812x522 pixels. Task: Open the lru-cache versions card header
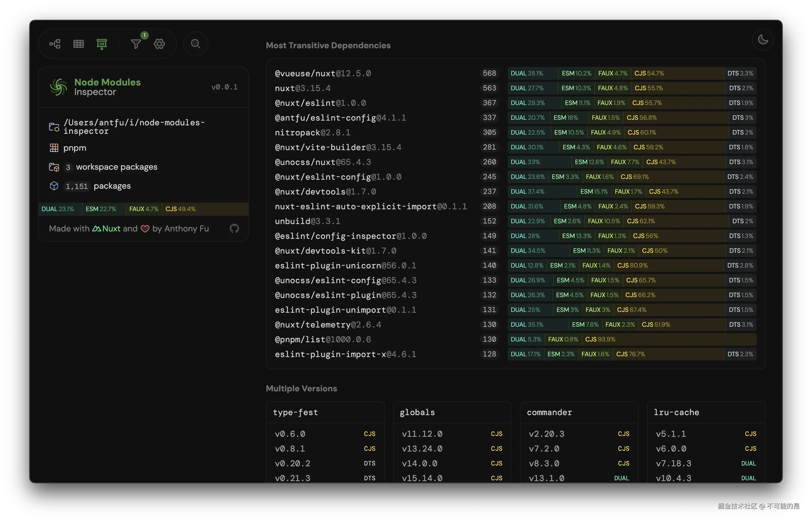pyautogui.click(x=676, y=412)
